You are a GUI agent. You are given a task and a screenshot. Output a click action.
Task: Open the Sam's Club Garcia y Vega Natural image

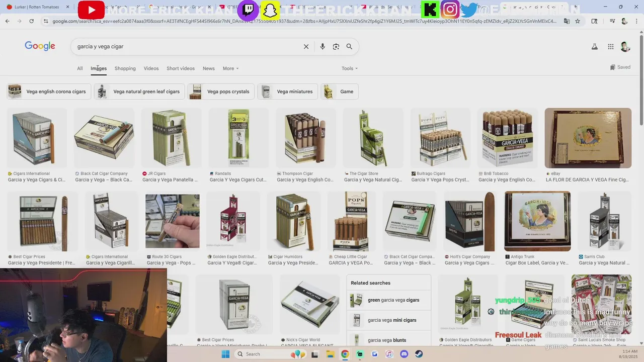tap(604, 221)
